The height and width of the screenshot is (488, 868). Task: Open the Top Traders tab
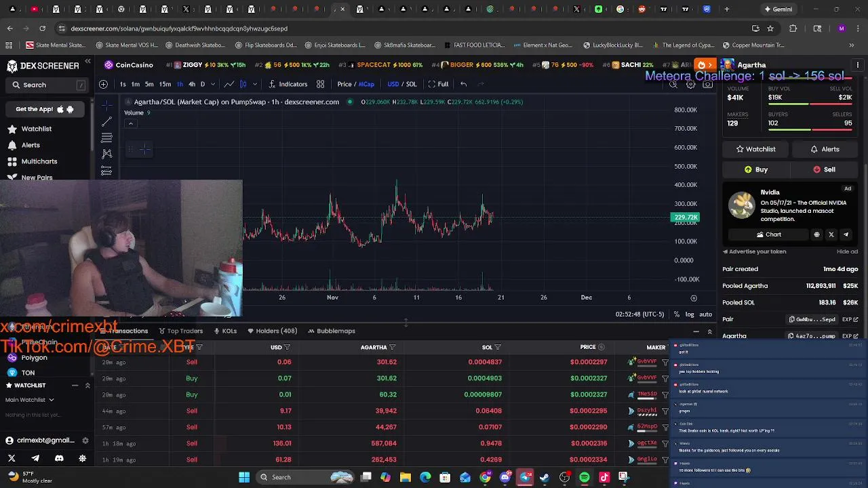(181, 331)
